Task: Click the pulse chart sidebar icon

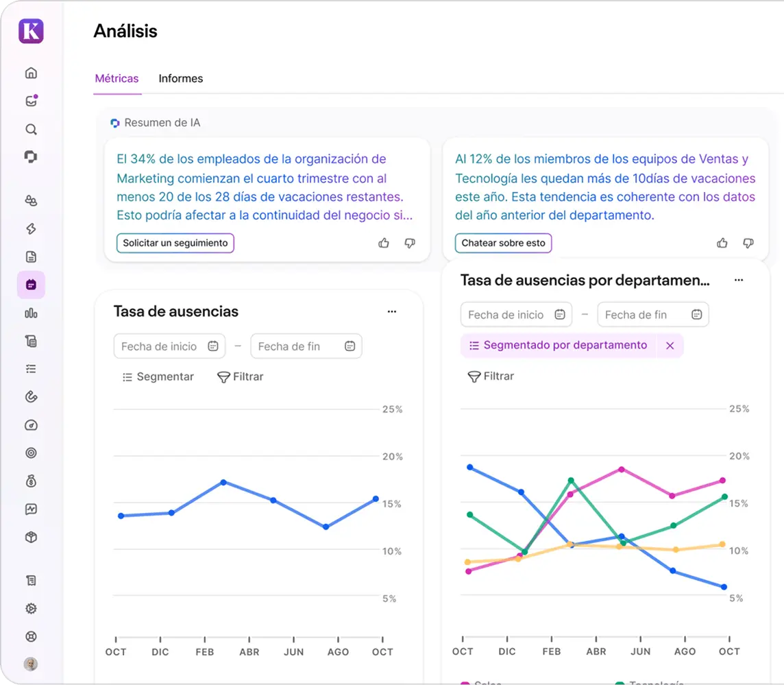Action: pos(31,509)
